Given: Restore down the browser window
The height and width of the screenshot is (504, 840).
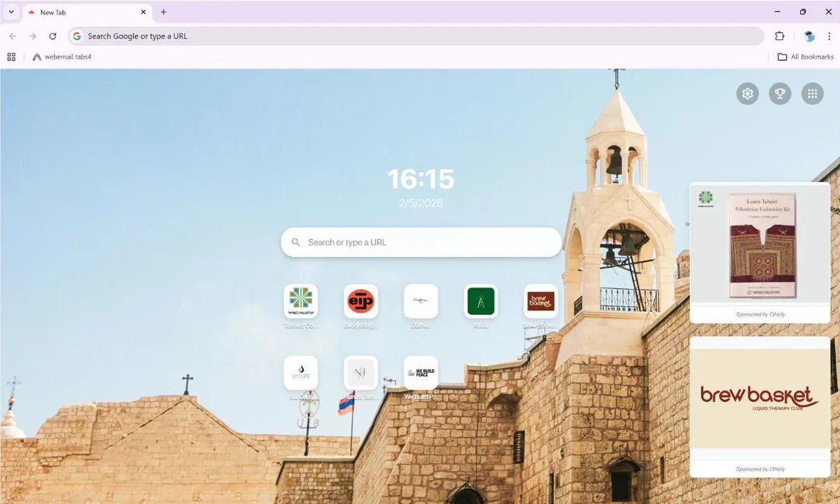Looking at the screenshot, I should tap(803, 12).
